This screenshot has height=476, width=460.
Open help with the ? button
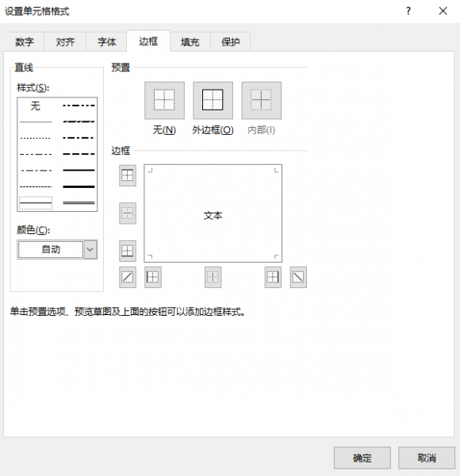[x=408, y=11]
